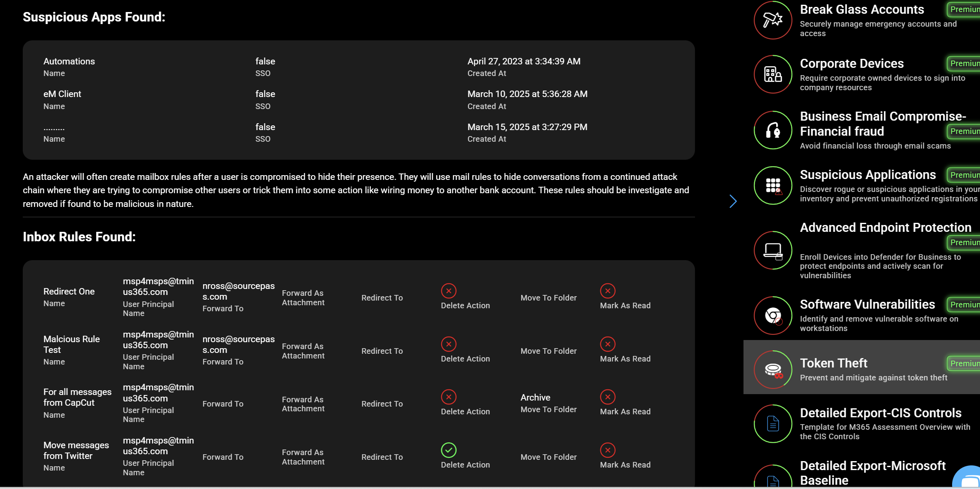Toggle green Delete Action check for Twitter rule

(449, 450)
